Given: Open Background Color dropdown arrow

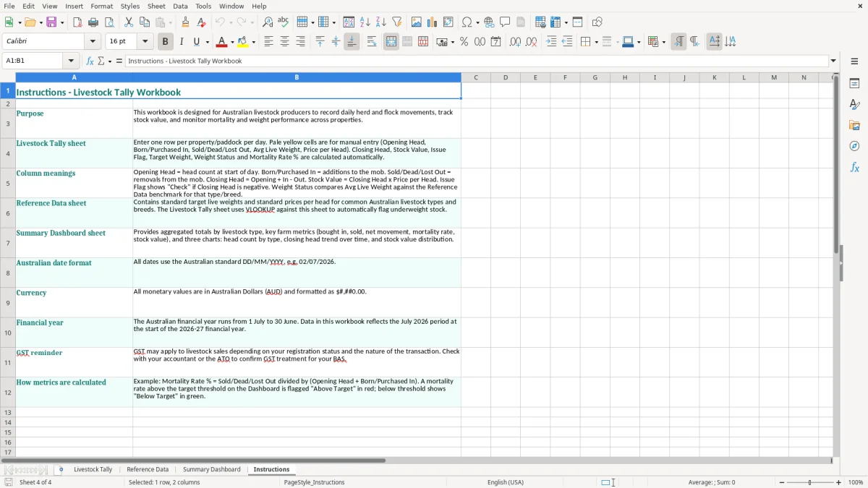Looking at the screenshot, I should tap(253, 42).
